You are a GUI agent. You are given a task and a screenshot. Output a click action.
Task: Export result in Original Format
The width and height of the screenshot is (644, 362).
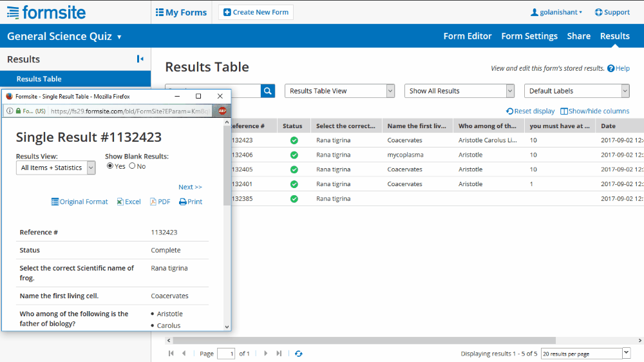click(x=80, y=202)
